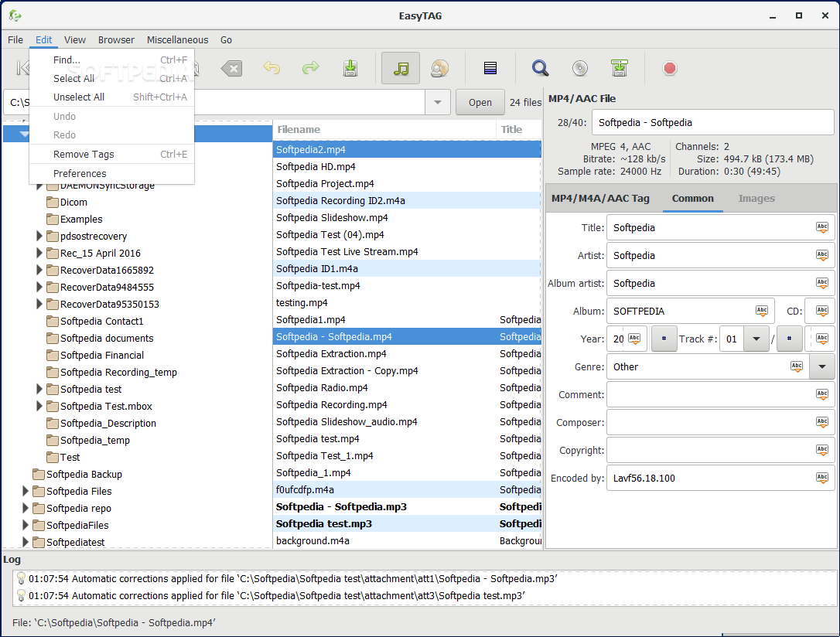The width and height of the screenshot is (840, 637).
Task: Open the File menu
Action: [x=15, y=39]
